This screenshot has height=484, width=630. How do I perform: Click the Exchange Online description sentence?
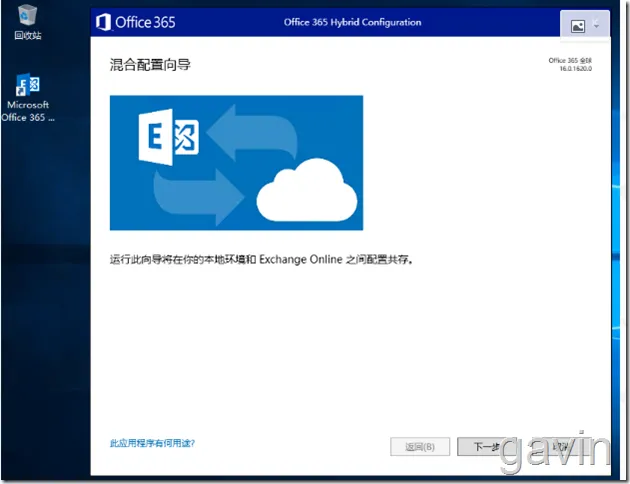[261, 259]
